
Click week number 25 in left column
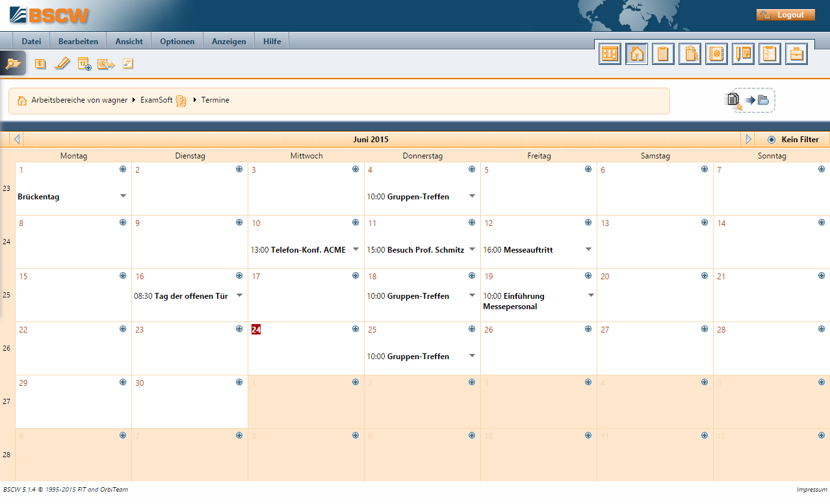pyautogui.click(x=6, y=295)
